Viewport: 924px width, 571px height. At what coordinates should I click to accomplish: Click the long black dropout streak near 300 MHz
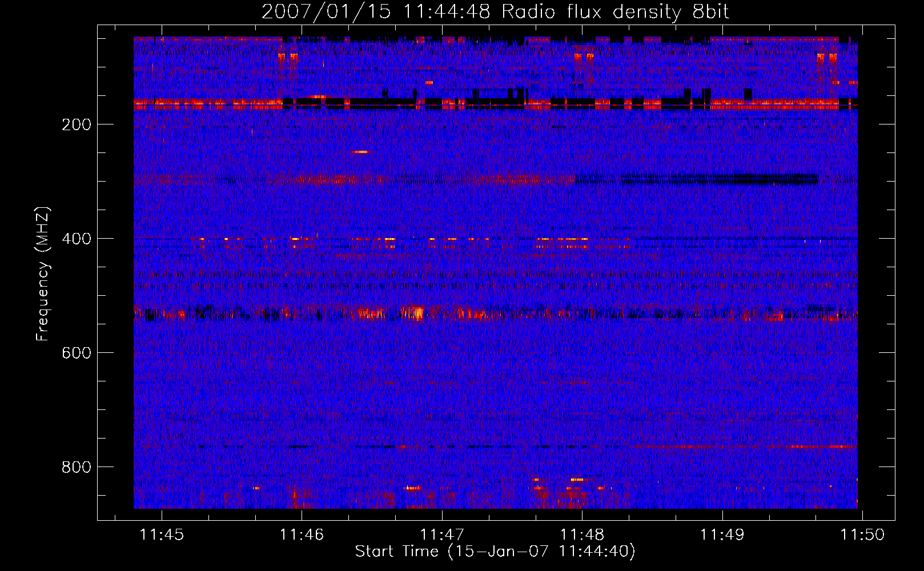720,179
